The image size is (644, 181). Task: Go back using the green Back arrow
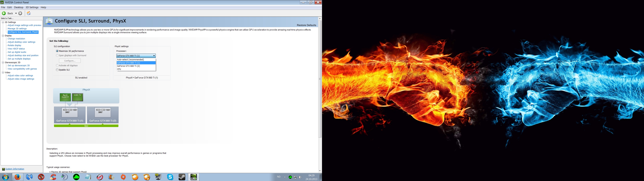4,13
